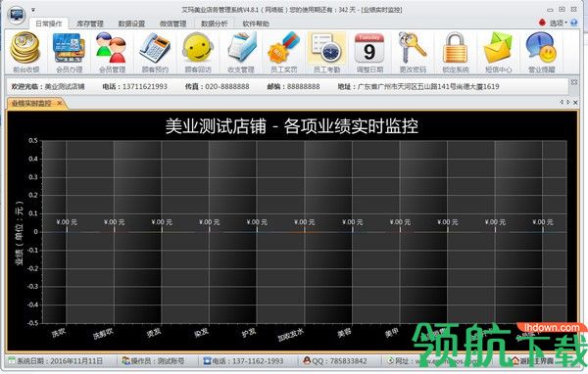The width and height of the screenshot is (588, 374).
Task: Close the 业绩实时监控 tab
Action: coord(60,103)
